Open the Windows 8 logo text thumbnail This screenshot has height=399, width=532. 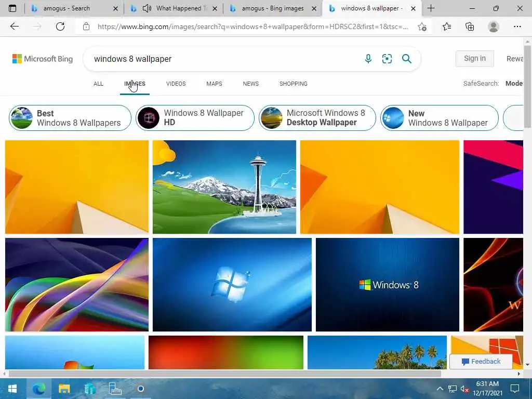(x=388, y=285)
